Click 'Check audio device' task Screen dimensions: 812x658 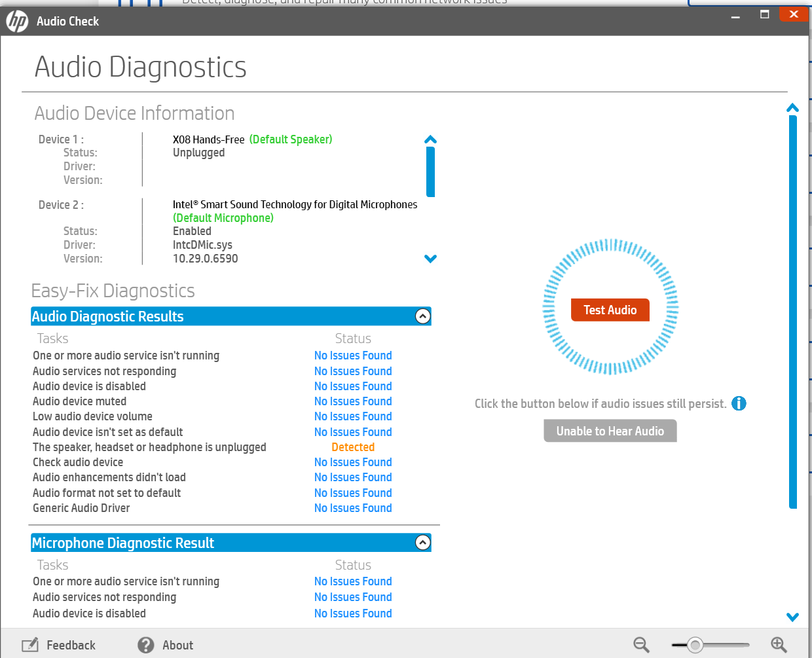[78, 462]
